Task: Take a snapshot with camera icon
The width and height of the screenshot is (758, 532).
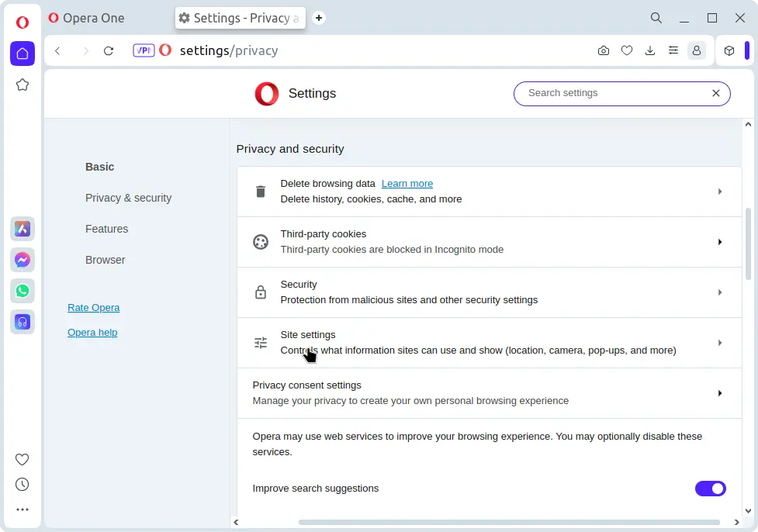Action: (x=604, y=50)
